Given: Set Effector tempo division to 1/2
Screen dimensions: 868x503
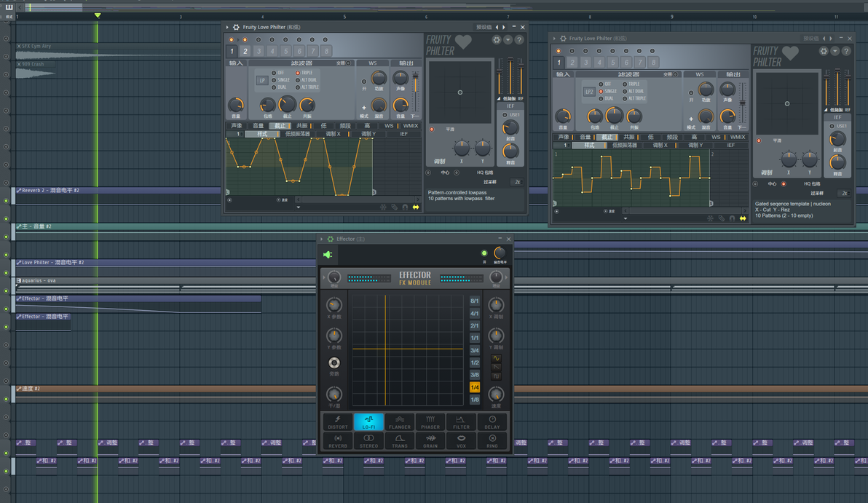Looking at the screenshot, I should click(474, 363).
